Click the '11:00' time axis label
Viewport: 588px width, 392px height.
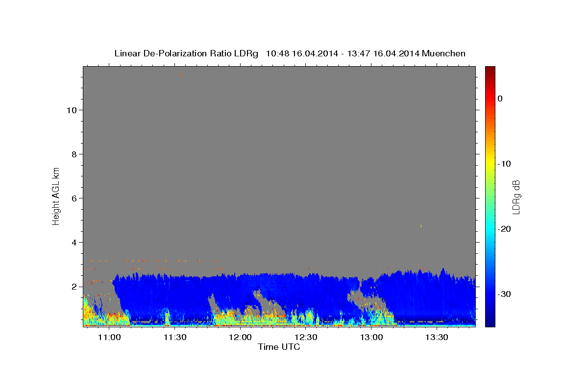pos(109,337)
